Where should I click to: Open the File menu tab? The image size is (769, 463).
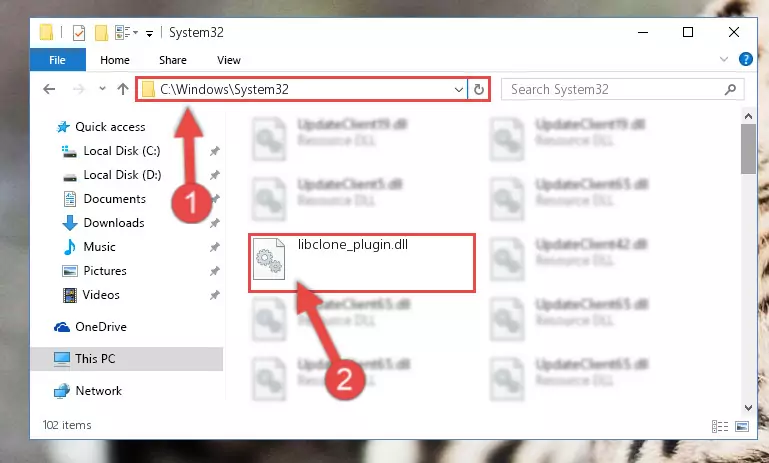[57, 60]
